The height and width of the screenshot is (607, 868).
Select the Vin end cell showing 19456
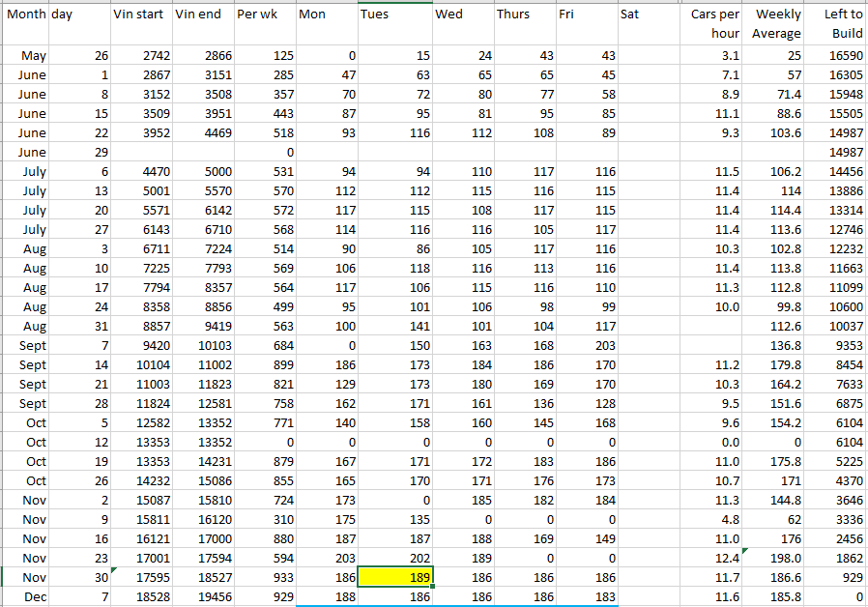pos(201,596)
